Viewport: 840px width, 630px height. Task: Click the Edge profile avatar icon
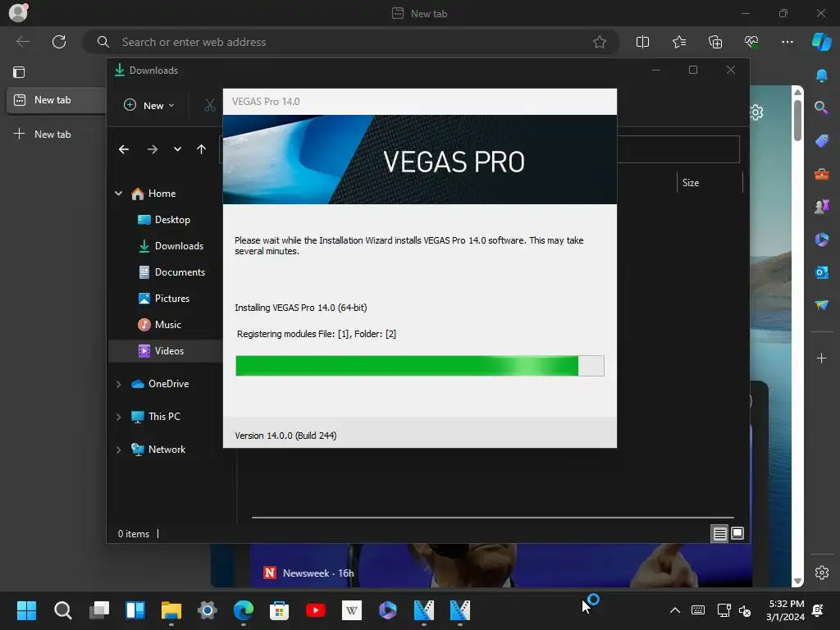coord(18,12)
